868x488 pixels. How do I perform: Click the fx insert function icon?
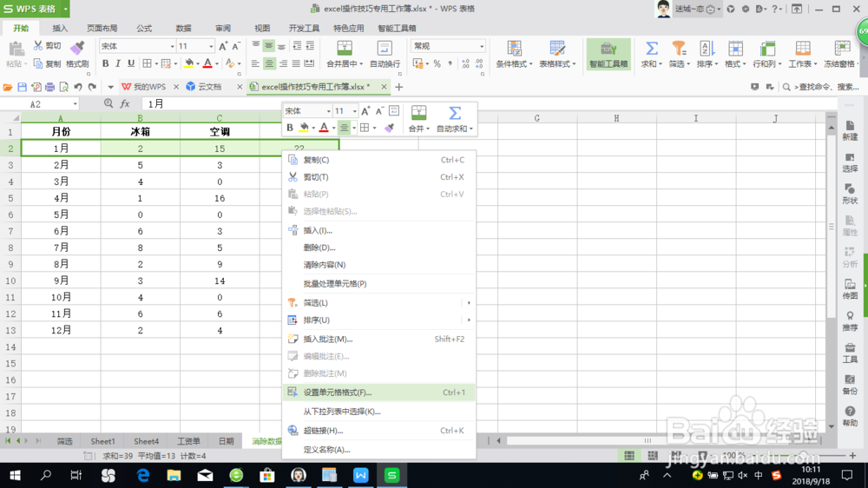coord(125,103)
